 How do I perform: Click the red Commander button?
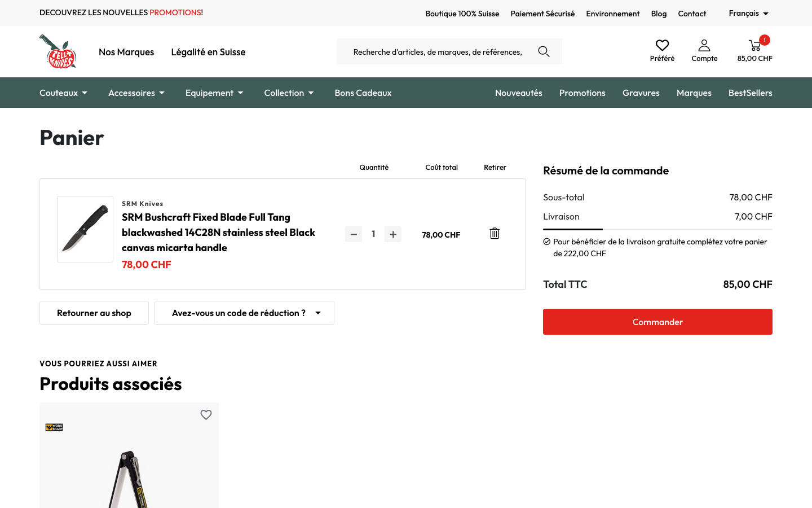pos(657,322)
